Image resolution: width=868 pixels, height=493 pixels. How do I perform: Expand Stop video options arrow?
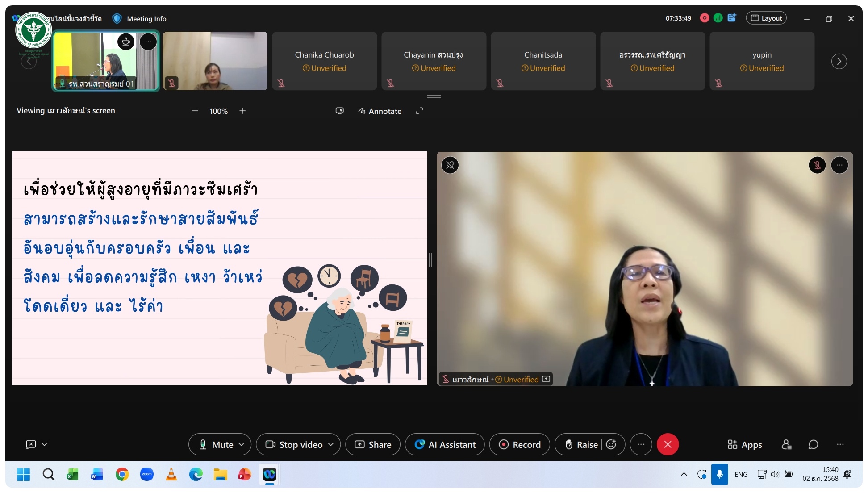click(331, 444)
